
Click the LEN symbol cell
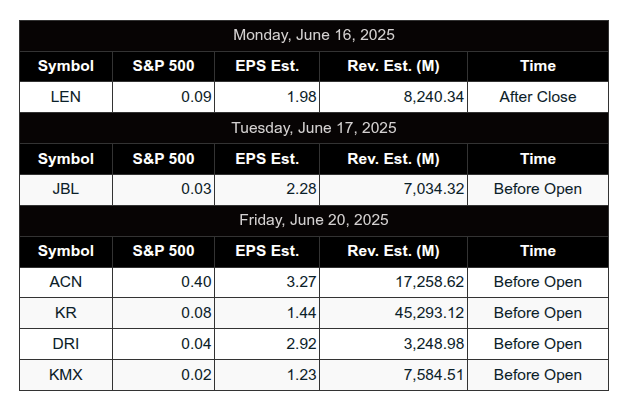[x=66, y=97]
